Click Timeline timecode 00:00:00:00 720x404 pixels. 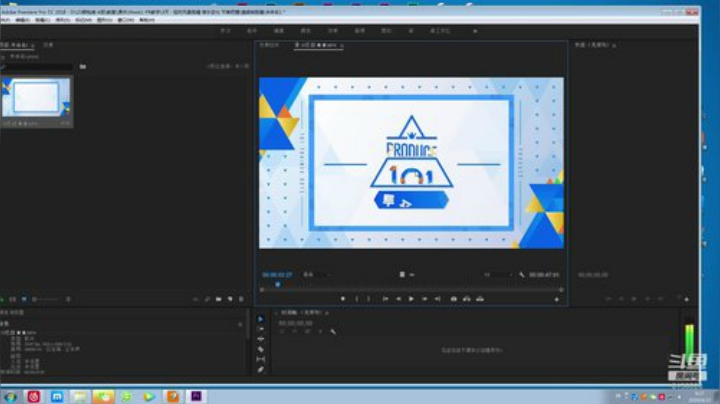[295, 323]
